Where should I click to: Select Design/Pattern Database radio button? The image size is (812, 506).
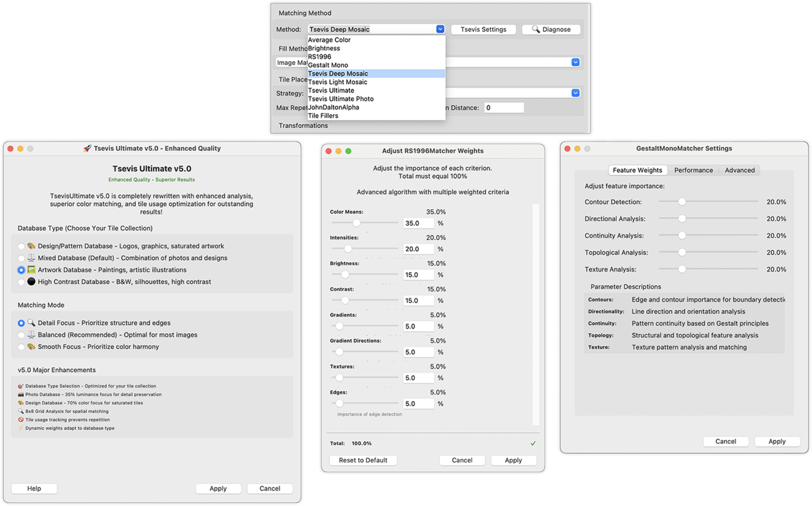(x=21, y=246)
